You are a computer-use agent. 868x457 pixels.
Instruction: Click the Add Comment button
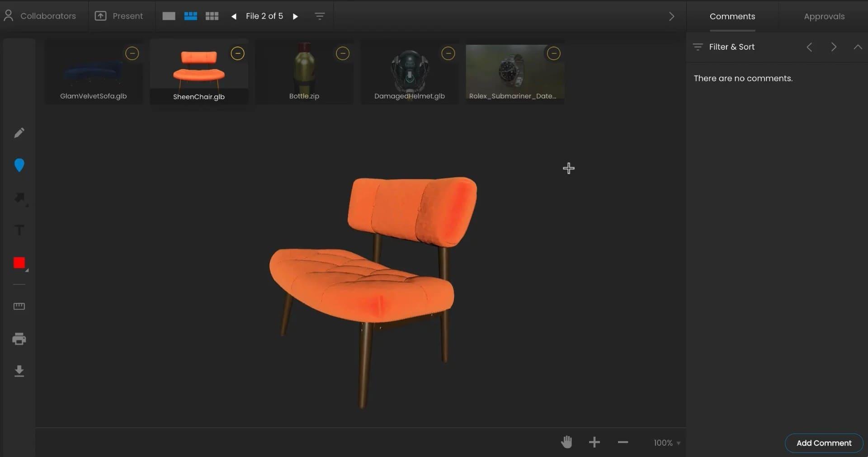(823, 443)
